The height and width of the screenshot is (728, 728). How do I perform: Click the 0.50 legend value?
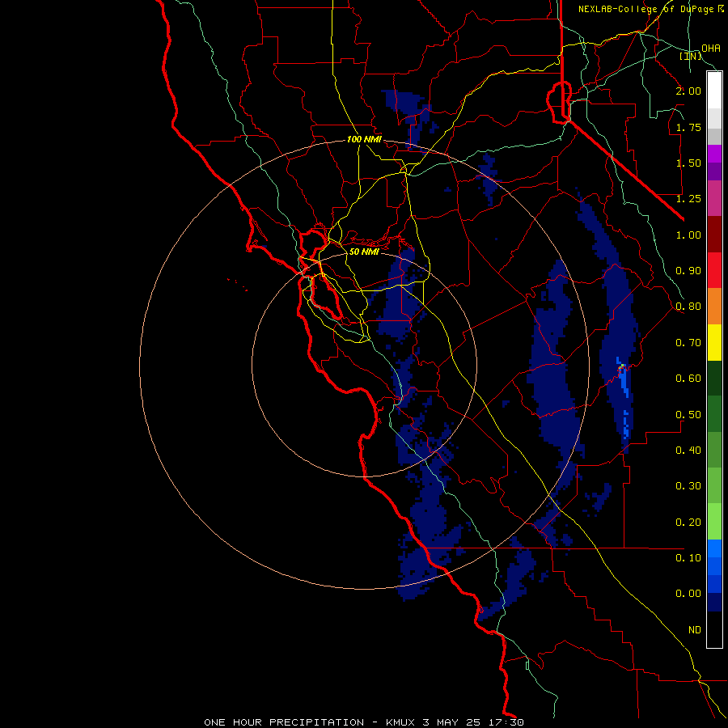[x=688, y=414]
